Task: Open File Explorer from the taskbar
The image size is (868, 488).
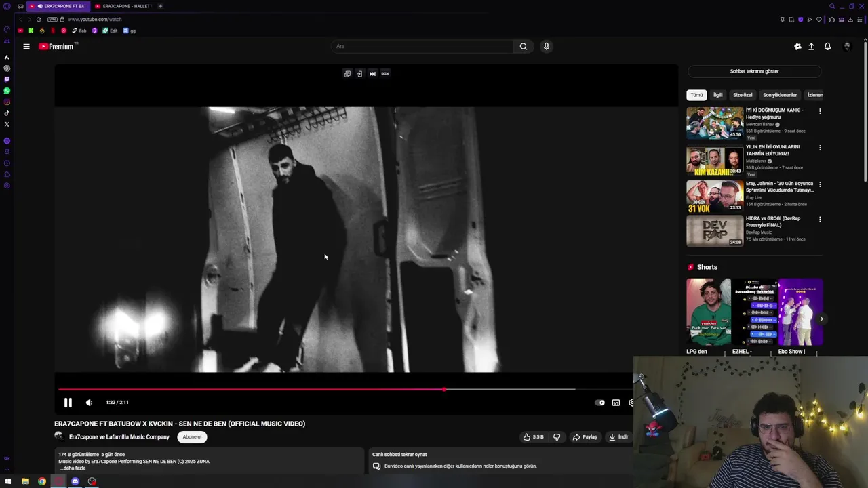Action: pyautogui.click(x=25, y=481)
